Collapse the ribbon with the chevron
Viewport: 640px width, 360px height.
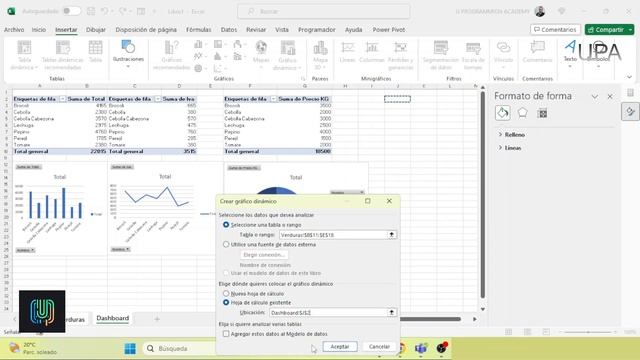(x=629, y=77)
